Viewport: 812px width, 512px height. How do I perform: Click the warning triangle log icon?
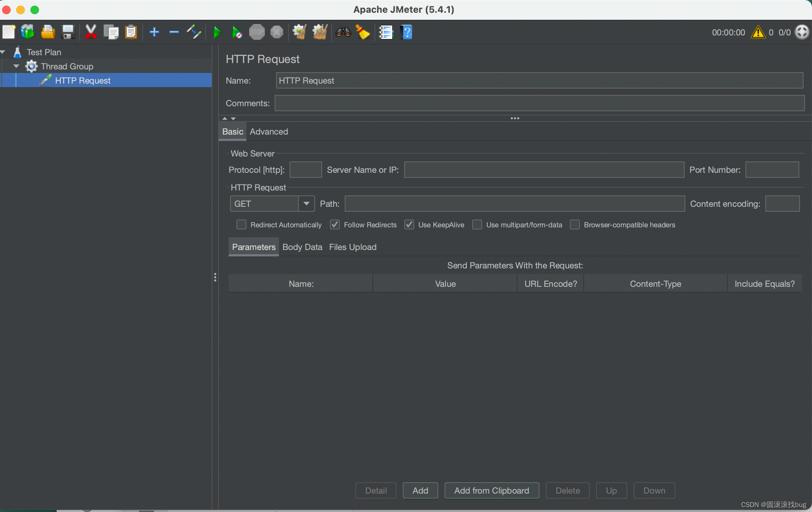coord(758,32)
